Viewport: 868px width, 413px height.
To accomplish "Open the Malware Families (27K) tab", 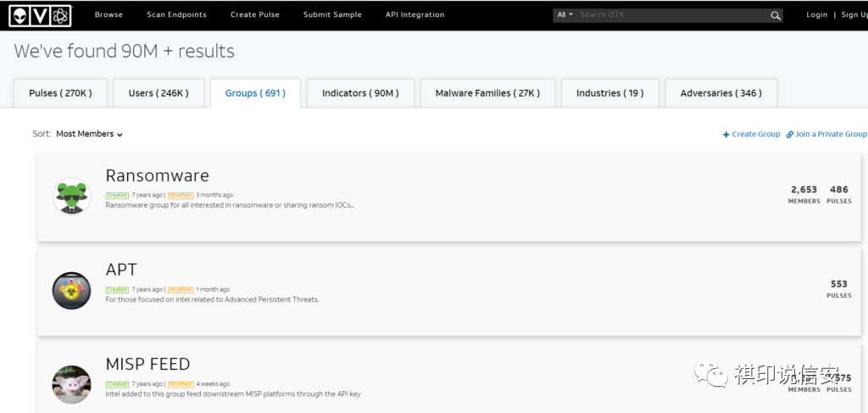I will point(487,93).
